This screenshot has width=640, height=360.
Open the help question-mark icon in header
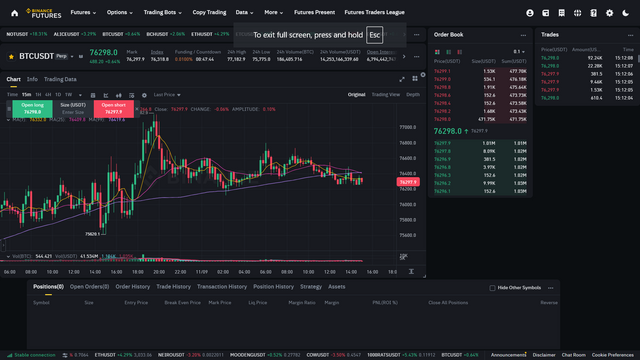593,13
